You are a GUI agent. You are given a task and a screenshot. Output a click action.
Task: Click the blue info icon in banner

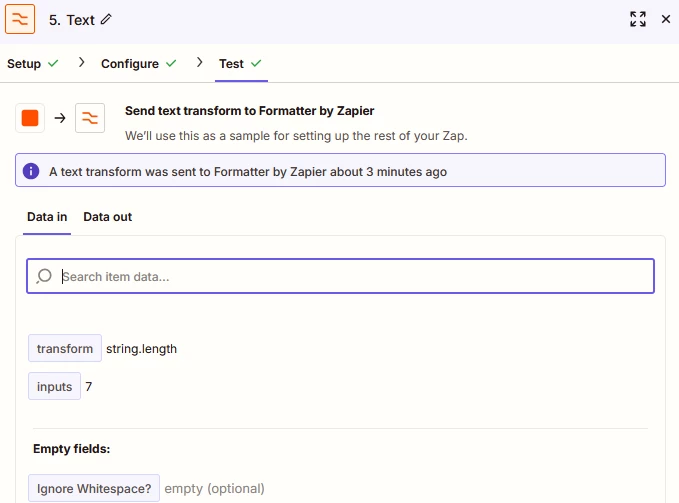31,171
